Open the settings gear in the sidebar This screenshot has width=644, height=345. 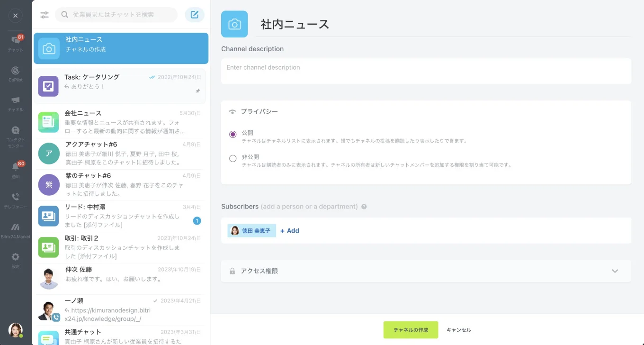(16, 260)
